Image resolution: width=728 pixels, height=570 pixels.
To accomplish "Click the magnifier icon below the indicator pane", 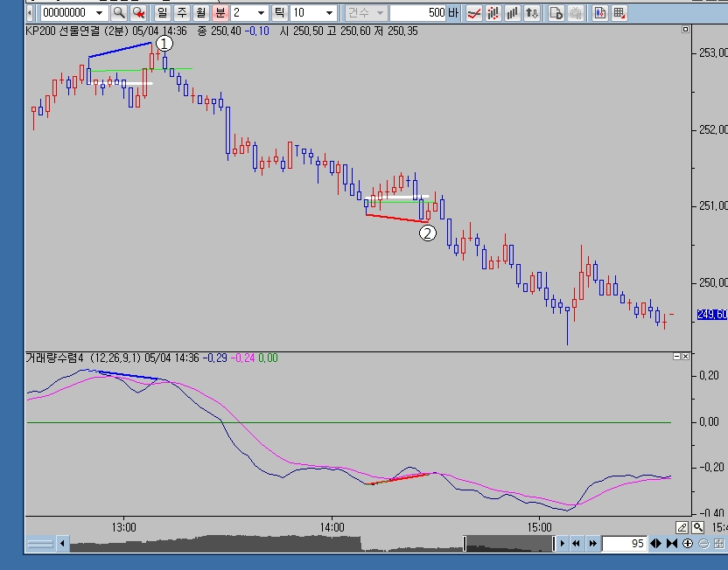I will [697, 527].
